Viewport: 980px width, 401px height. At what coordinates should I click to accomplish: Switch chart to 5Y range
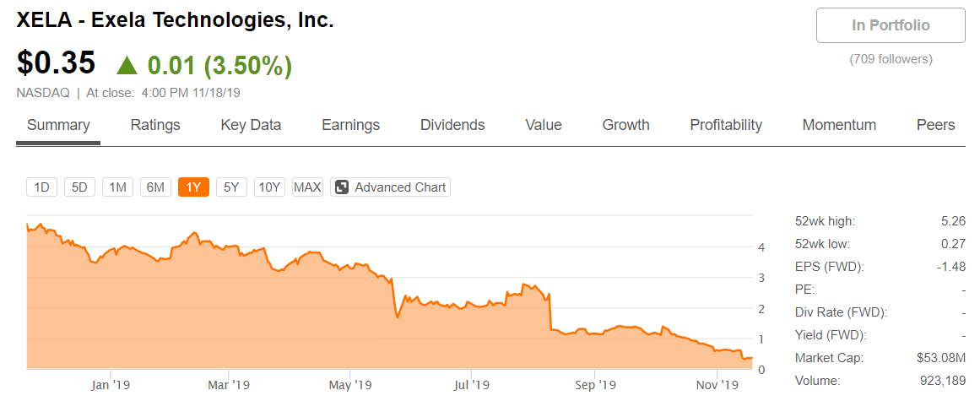coord(231,187)
